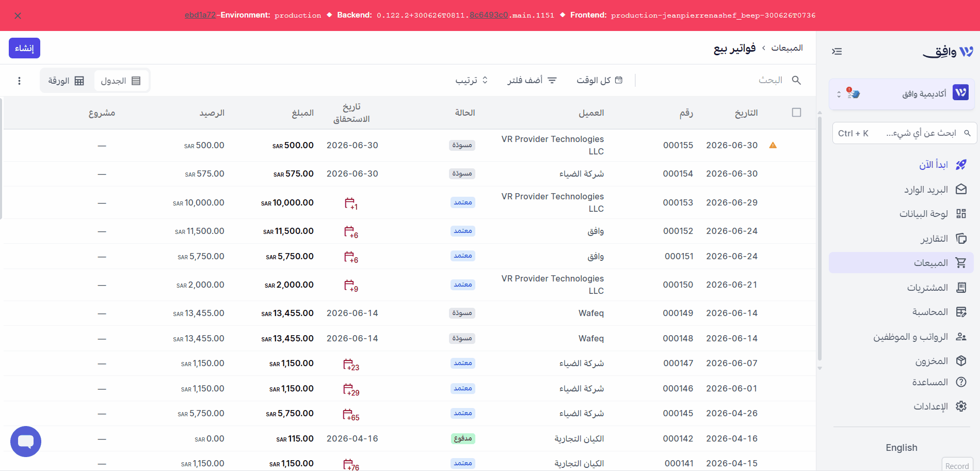Open the three-dot more options menu
This screenshot has width=980, height=471.
[19, 81]
